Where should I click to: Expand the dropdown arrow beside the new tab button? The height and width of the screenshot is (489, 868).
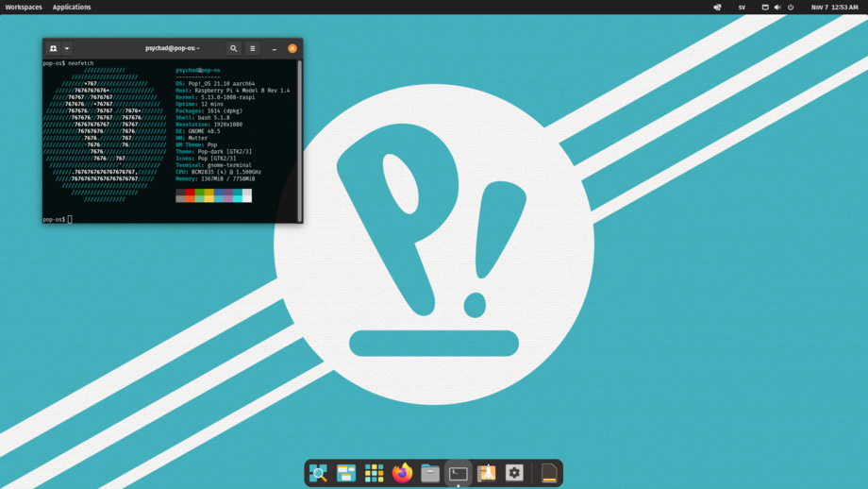click(x=66, y=48)
